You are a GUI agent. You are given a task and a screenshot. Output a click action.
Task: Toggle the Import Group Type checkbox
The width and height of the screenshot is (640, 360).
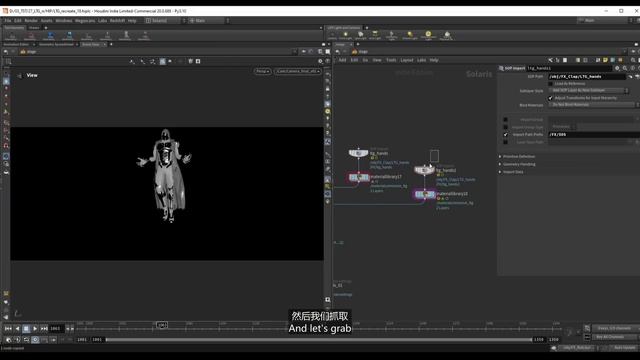[x=505, y=127]
